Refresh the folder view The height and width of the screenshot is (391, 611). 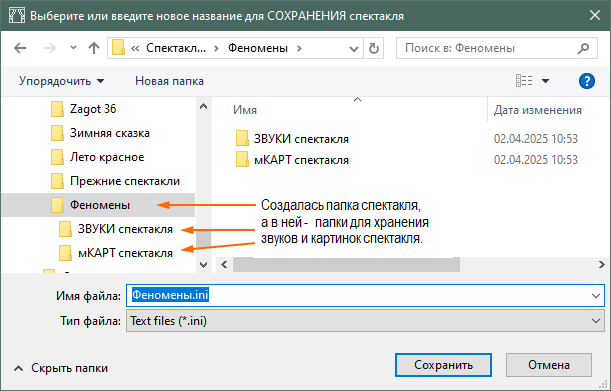point(374,48)
